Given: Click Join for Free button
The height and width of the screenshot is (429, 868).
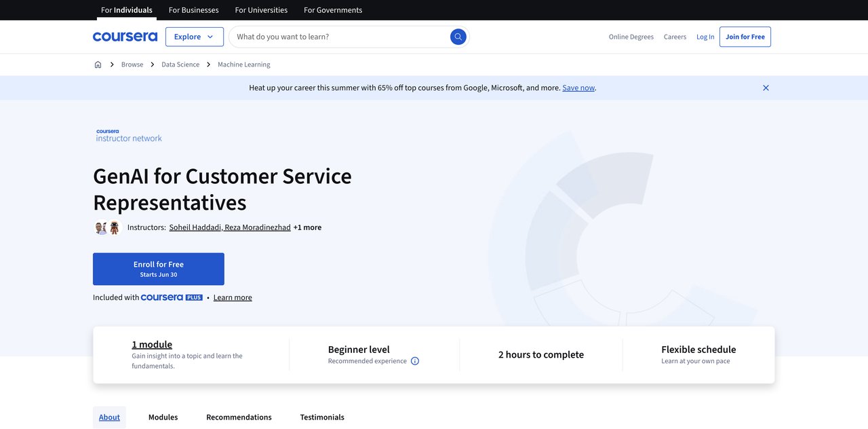Looking at the screenshot, I should (x=745, y=37).
